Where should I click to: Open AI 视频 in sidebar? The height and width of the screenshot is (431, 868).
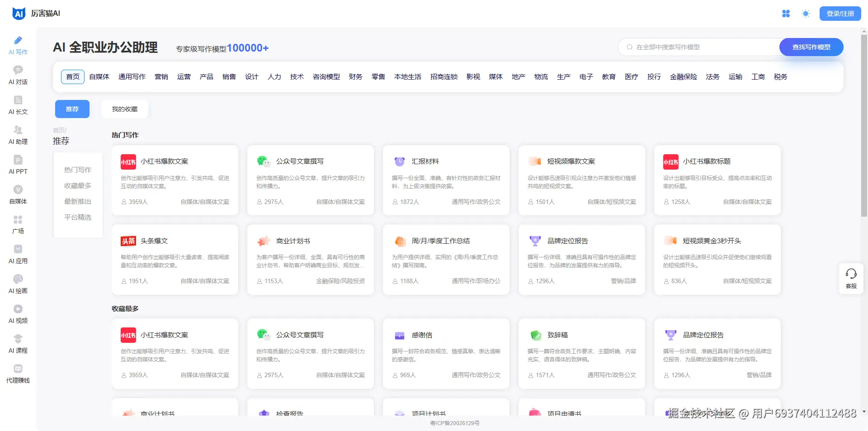coord(18,314)
